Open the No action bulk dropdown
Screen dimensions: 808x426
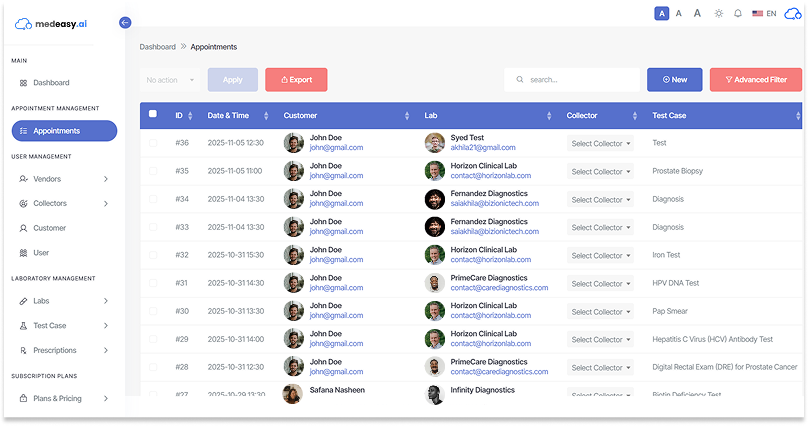click(x=170, y=80)
